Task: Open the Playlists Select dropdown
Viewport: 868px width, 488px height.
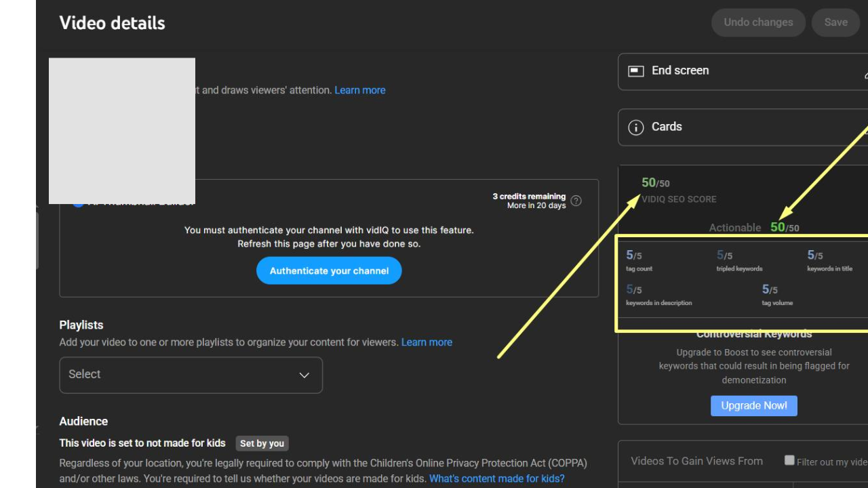Action: tap(191, 375)
